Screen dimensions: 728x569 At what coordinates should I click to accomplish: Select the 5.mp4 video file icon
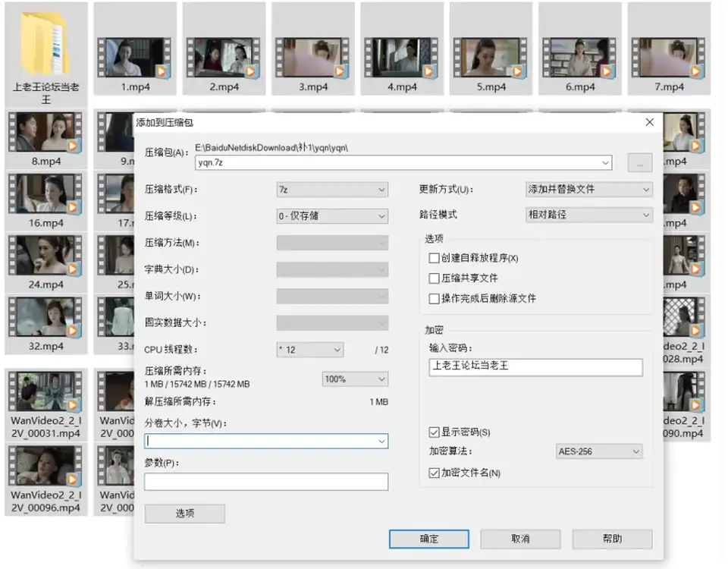click(491, 57)
